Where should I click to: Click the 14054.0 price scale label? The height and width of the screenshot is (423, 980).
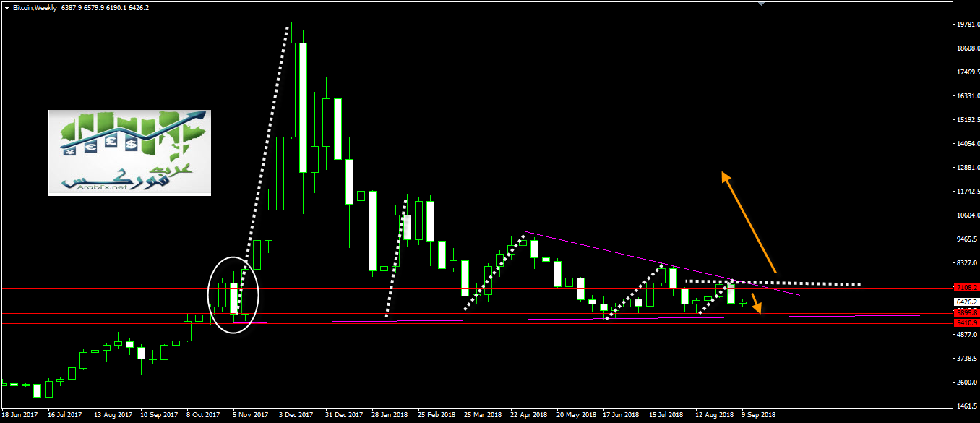967,144
